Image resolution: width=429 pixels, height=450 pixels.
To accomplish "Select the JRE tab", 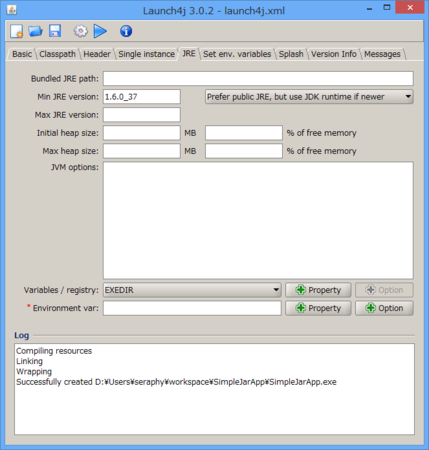I will point(189,53).
